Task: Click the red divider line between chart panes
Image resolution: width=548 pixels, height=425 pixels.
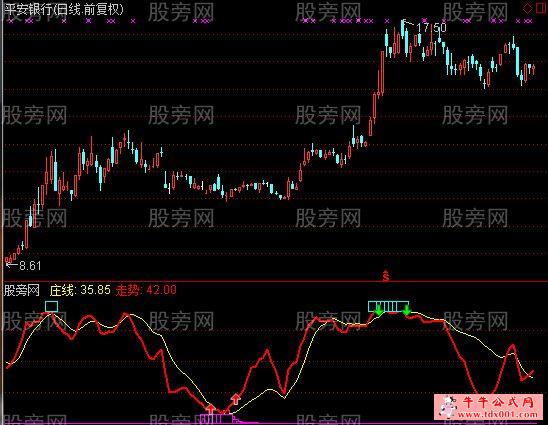Action: click(x=274, y=281)
